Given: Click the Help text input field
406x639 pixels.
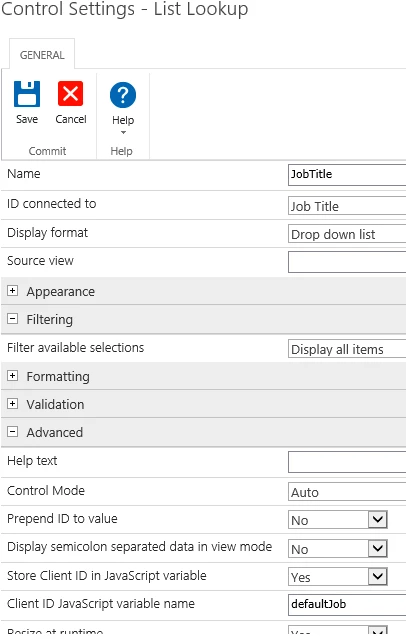Looking at the screenshot, I should point(347,462).
